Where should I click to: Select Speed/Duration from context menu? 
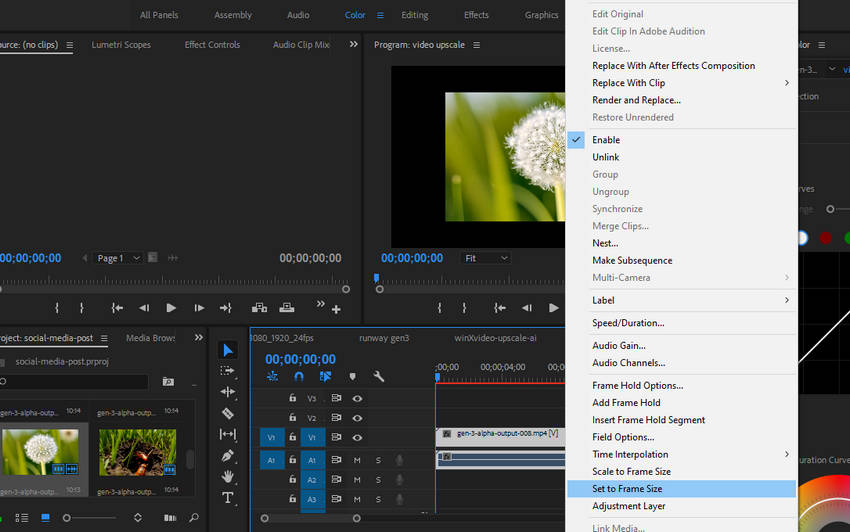[681, 323]
